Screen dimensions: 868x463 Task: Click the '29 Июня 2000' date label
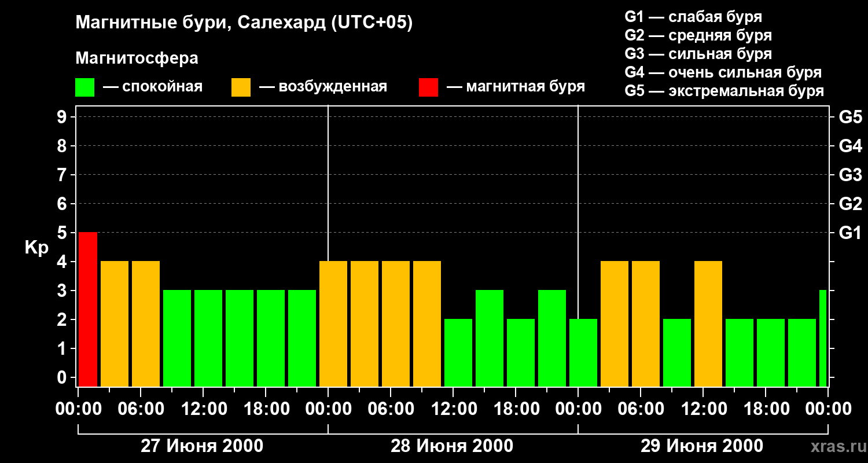pos(702,446)
